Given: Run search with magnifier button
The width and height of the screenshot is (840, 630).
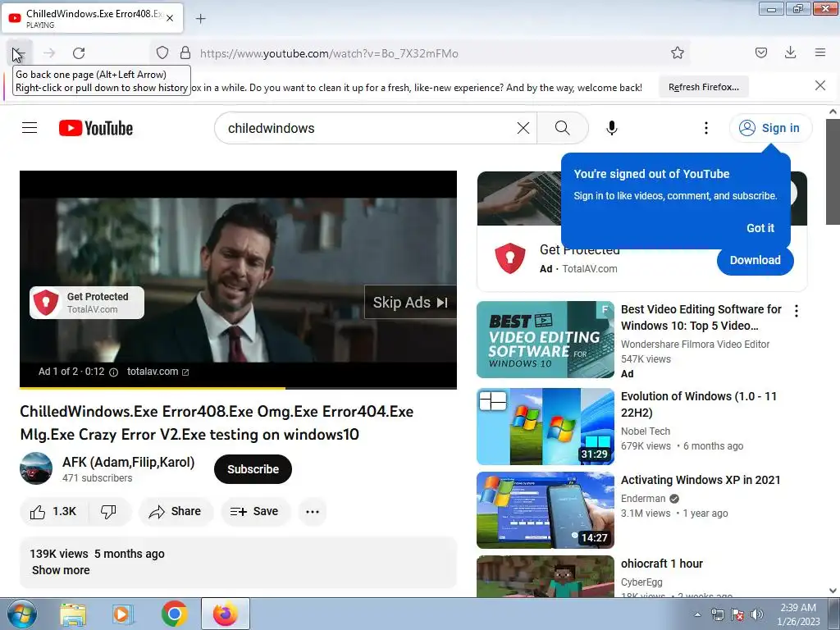Looking at the screenshot, I should click(563, 128).
